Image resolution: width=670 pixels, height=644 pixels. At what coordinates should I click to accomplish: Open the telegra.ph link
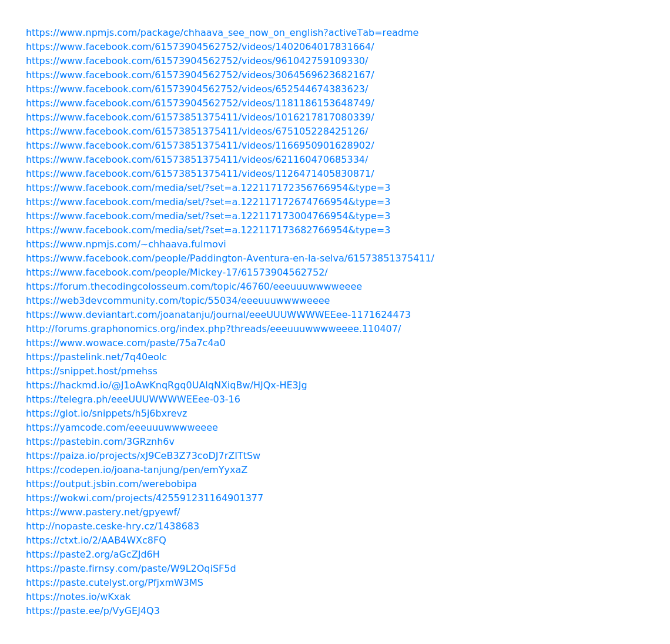point(133,400)
